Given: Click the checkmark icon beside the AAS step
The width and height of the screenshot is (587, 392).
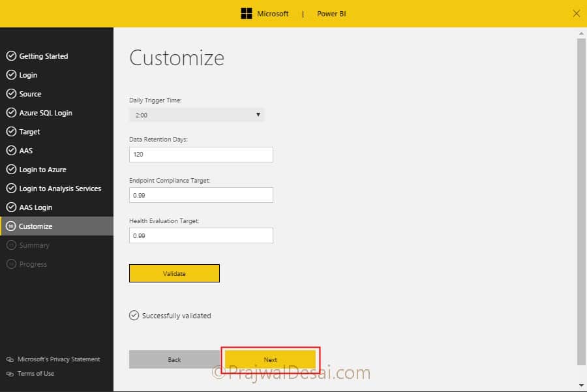Looking at the screenshot, I should [11, 151].
